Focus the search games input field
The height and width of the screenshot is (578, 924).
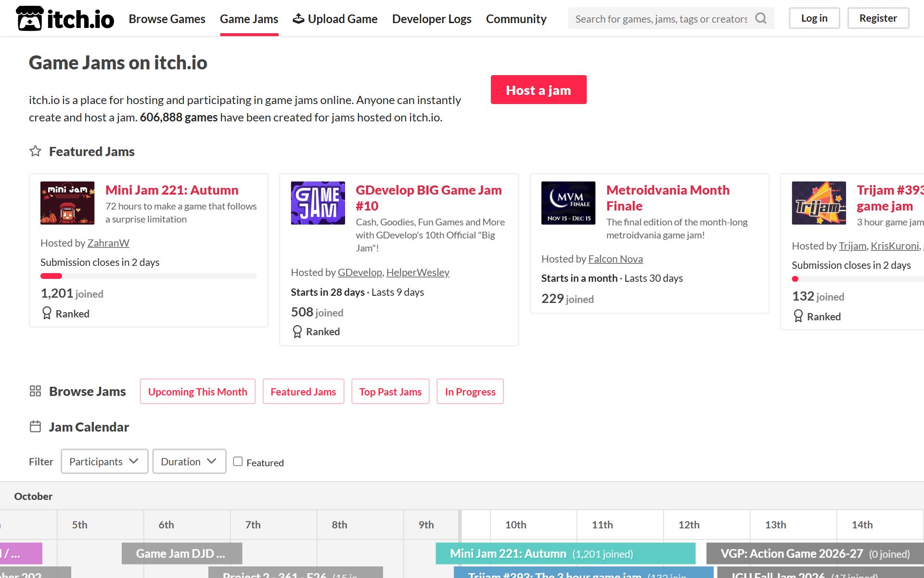coord(662,18)
